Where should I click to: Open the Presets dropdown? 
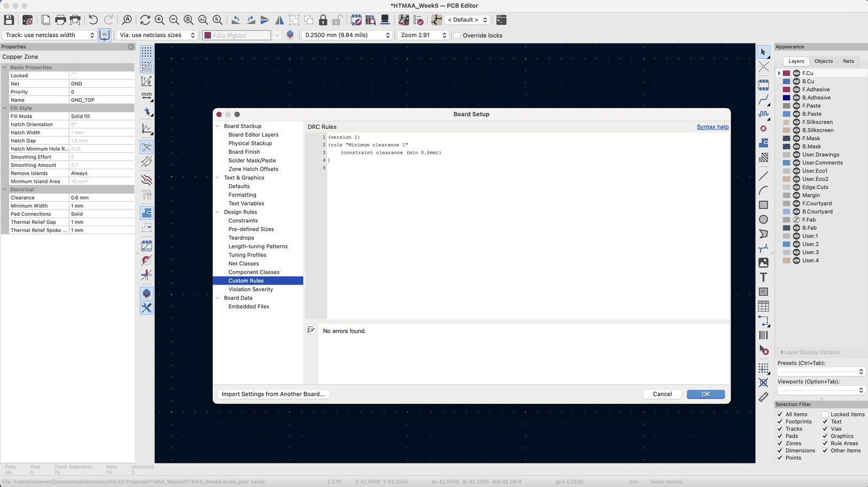point(821,371)
